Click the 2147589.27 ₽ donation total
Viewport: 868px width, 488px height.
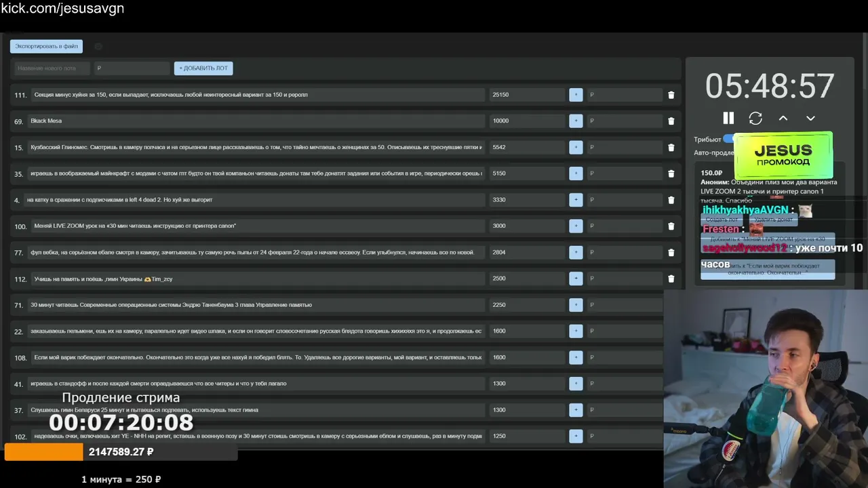(121, 451)
